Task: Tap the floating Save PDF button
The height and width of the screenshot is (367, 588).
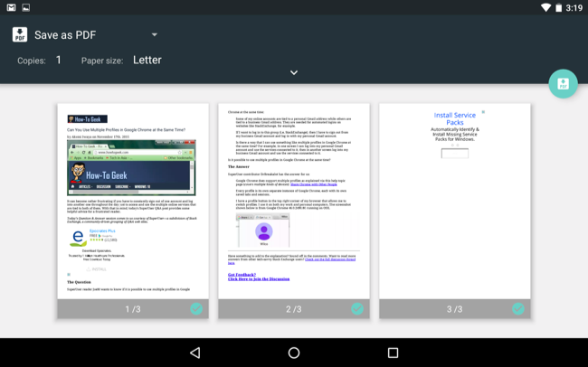Action: click(563, 83)
